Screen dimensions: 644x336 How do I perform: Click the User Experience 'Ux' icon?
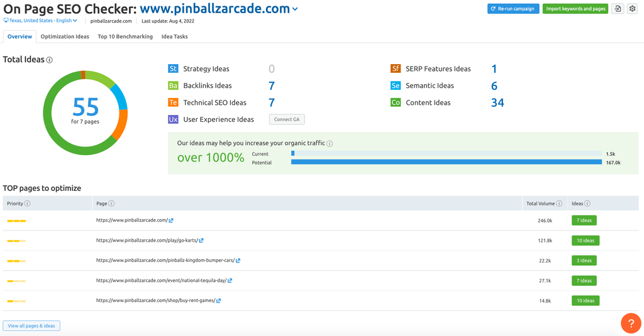coord(173,119)
